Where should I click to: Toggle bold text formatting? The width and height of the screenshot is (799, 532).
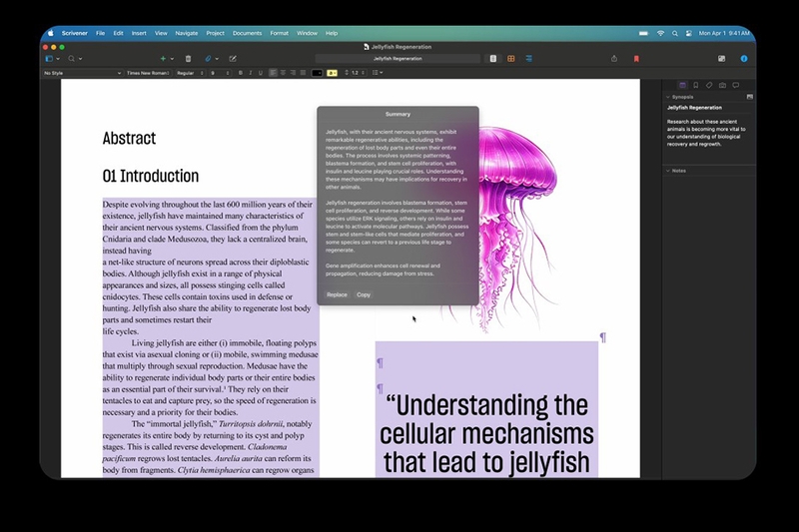[241, 73]
